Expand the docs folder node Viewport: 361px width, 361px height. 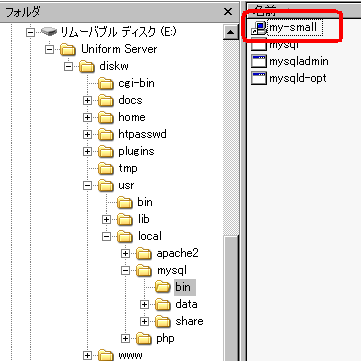pos(87,100)
